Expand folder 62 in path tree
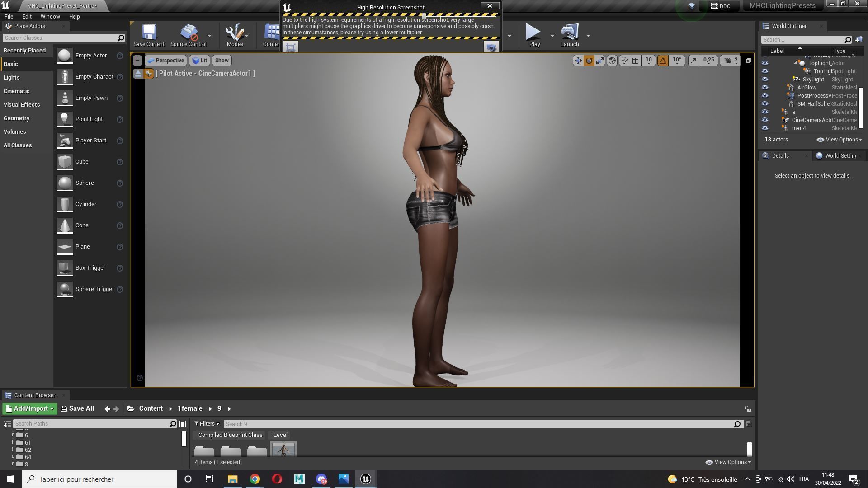The image size is (868, 488). (13, 450)
